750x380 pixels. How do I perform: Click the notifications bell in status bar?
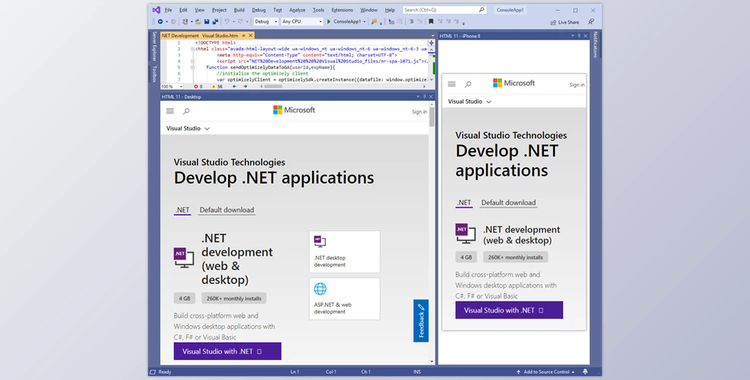[585, 372]
